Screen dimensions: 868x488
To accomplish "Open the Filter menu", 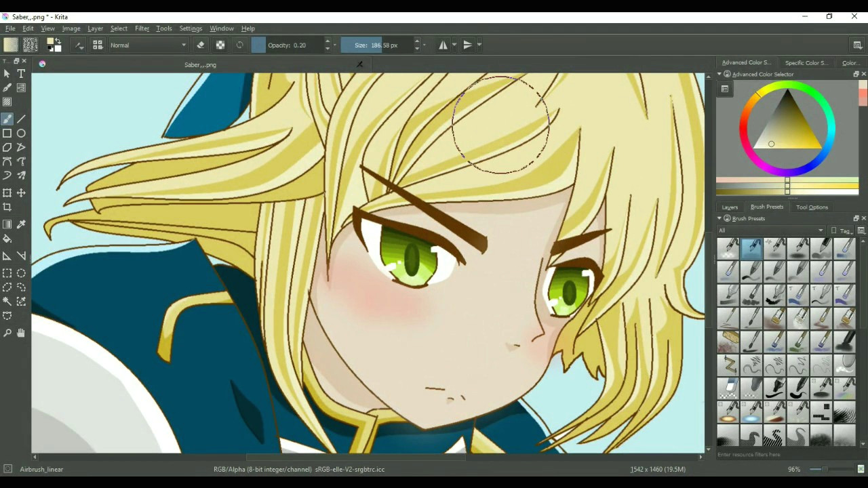I will (142, 28).
